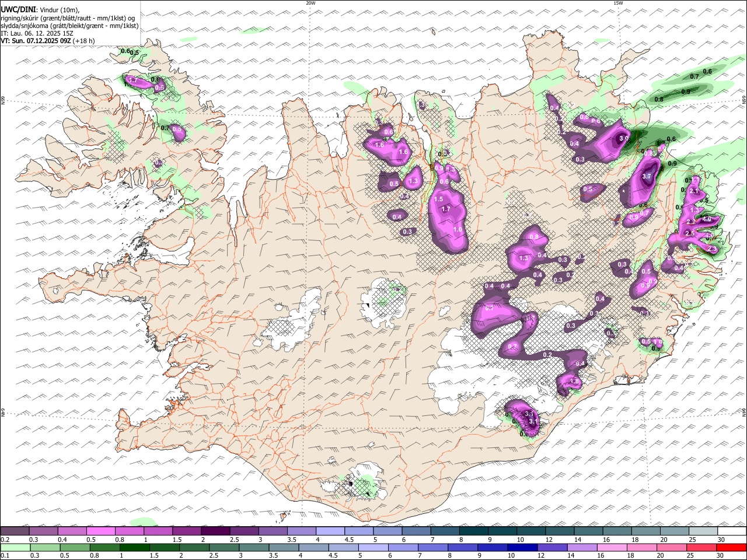Select the deep blue swatch between 10 and 12 in bottom row
This screenshot has width=747, height=560.
(522, 547)
